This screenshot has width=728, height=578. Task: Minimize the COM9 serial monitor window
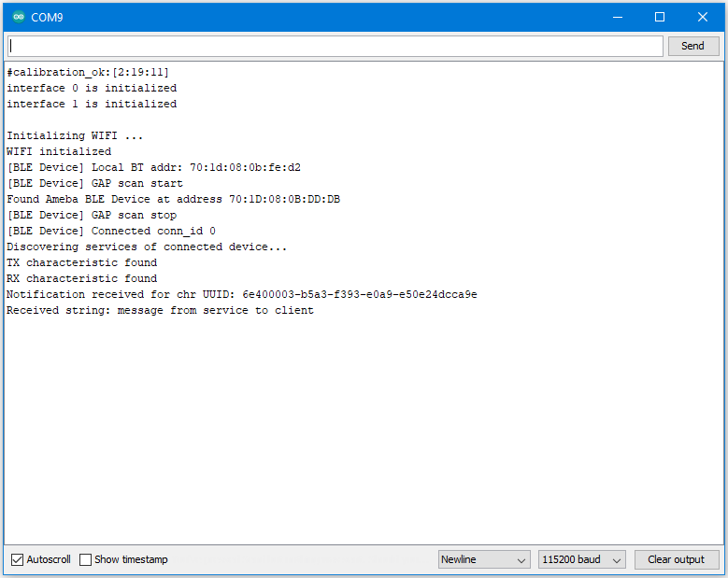click(x=617, y=17)
